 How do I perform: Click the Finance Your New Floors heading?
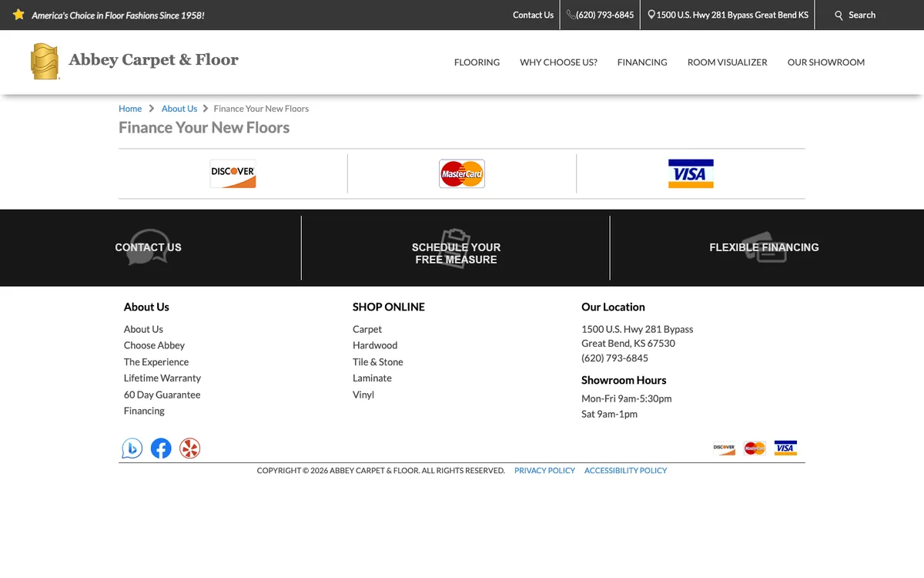click(x=204, y=128)
